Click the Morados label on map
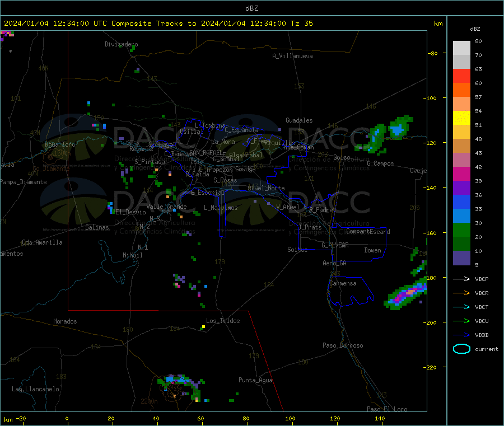This screenshot has height=426, width=504. tap(65, 321)
